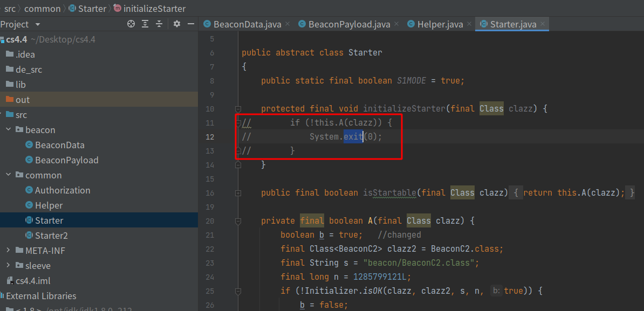Close the BeaconData.java tab
The height and width of the screenshot is (311, 644).
point(287,24)
